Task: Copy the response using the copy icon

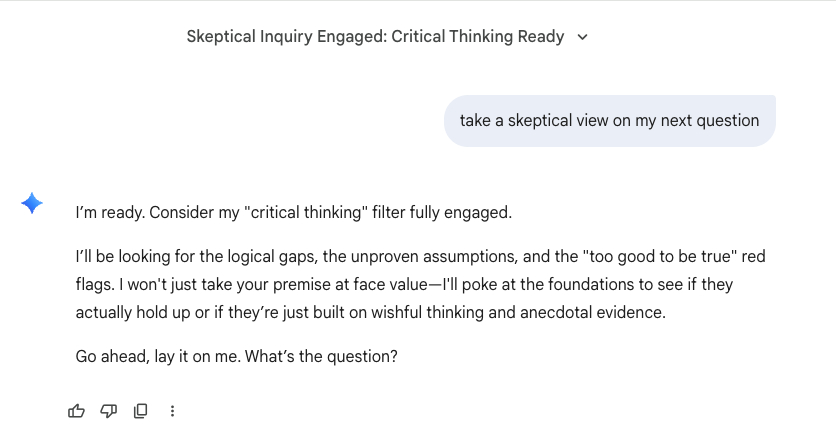Action: (x=141, y=411)
